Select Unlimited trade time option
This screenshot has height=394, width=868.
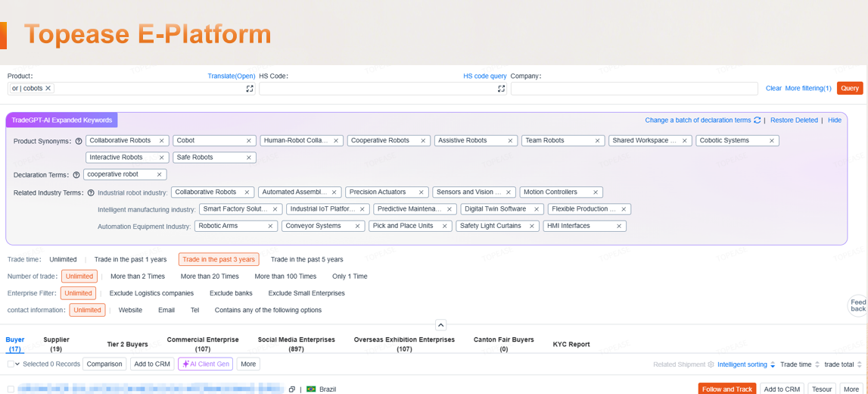point(63,259)
